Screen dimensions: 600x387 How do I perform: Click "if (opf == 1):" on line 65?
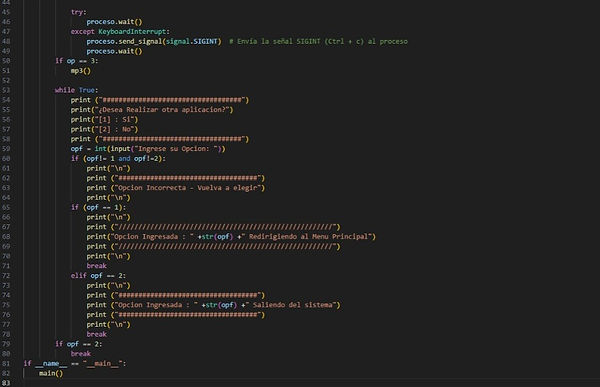click(98, 207)
